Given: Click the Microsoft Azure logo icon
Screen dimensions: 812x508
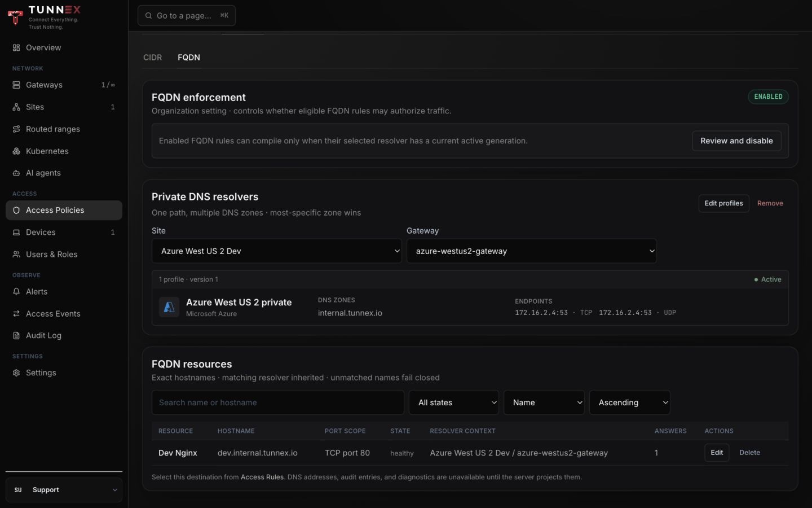Looking at the screenshot, I should pos(169,307).
